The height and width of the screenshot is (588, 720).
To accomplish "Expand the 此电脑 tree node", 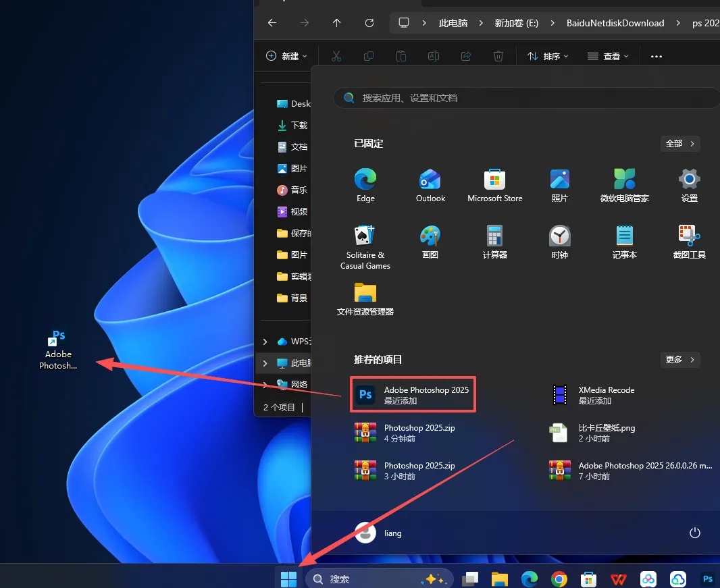I will 265,363.
